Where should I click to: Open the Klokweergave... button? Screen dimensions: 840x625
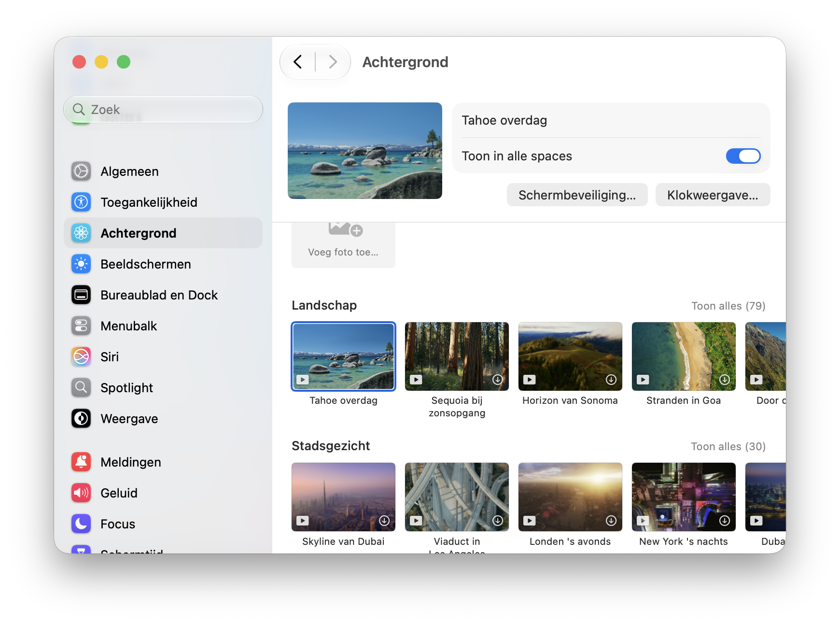click(713, 195)
